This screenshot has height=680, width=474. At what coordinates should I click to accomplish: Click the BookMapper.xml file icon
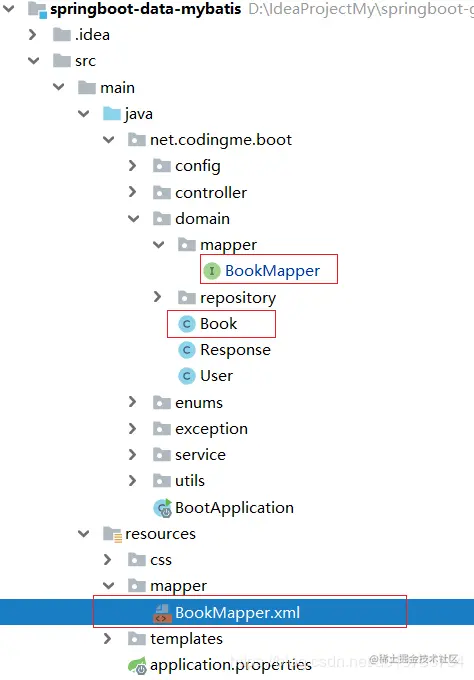coord(162,613)
